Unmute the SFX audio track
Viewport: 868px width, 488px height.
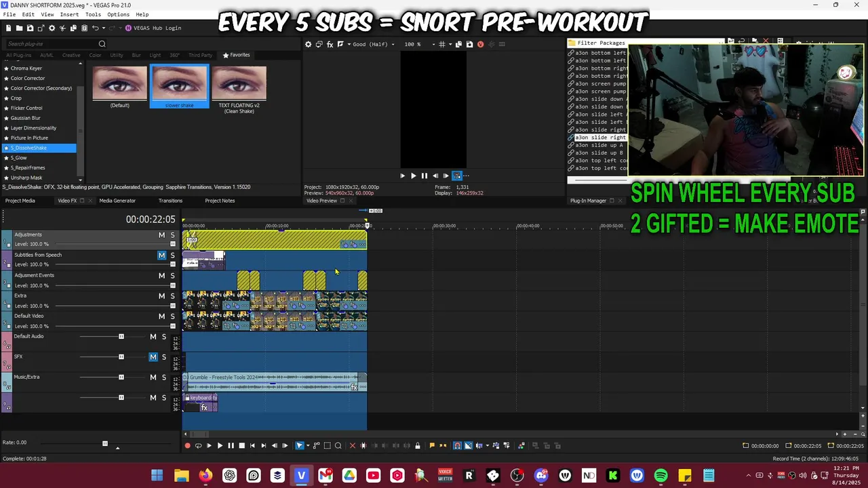(153, 357)
